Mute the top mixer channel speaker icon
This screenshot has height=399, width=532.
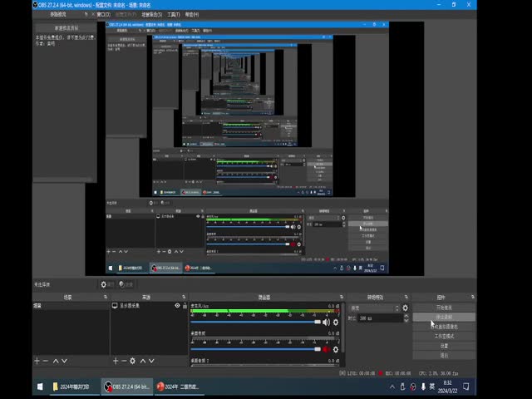click(326, 322)
